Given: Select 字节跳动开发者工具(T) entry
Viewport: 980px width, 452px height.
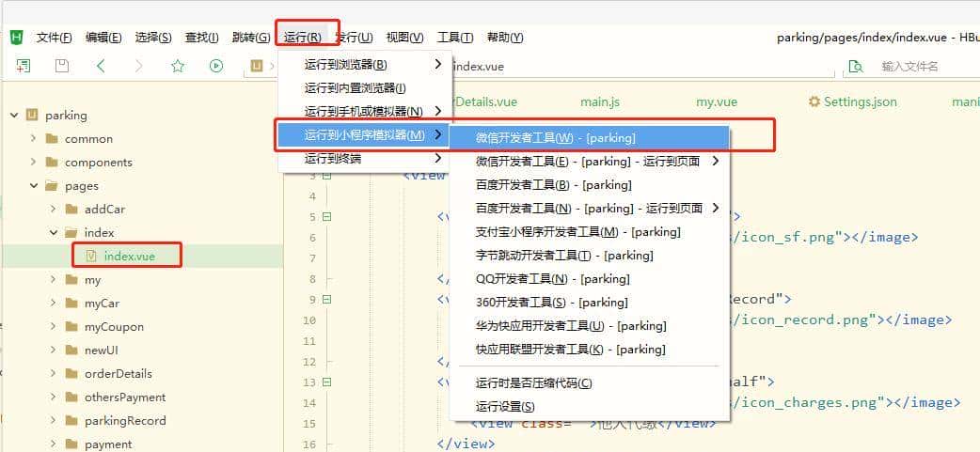Looking at the screenshot, I should (x=589, y=256).
